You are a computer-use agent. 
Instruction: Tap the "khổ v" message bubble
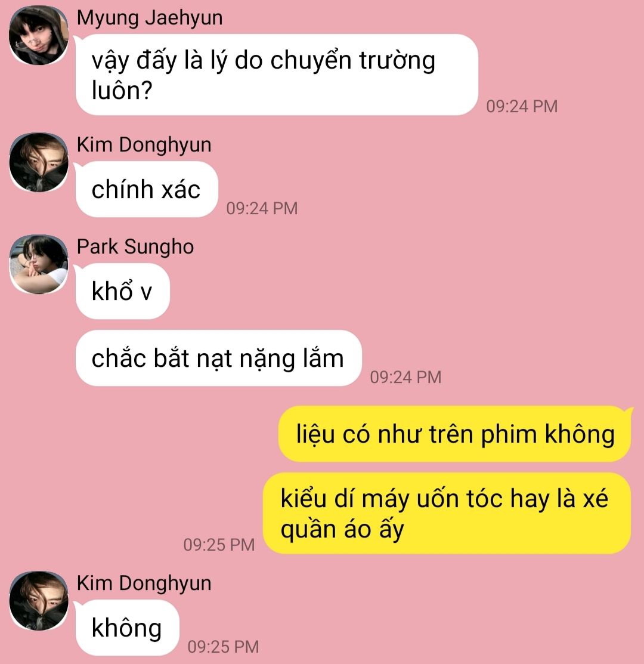tap(123, 291)
